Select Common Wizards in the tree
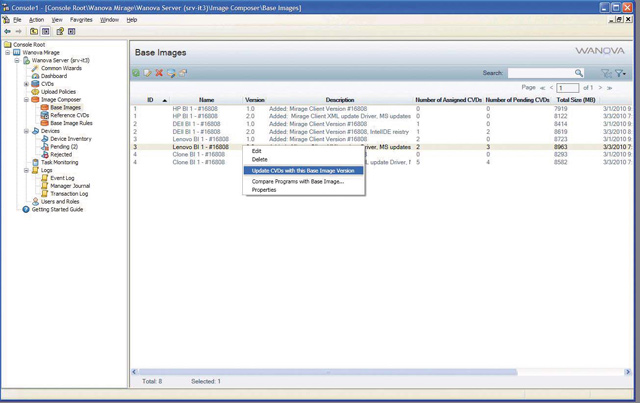The height and width of the screenshot is (403, 640). [x=61, y=68]
